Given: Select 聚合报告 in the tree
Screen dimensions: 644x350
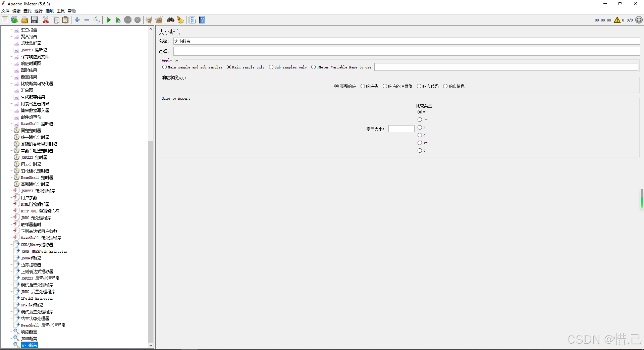Looking at the screenshot, I should (29, 37).
